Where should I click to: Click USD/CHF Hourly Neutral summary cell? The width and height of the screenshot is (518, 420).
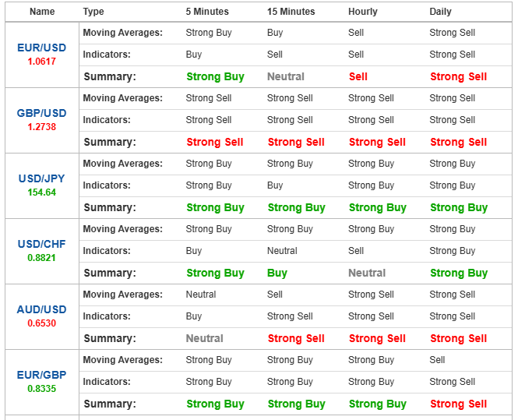coord(367,273)
